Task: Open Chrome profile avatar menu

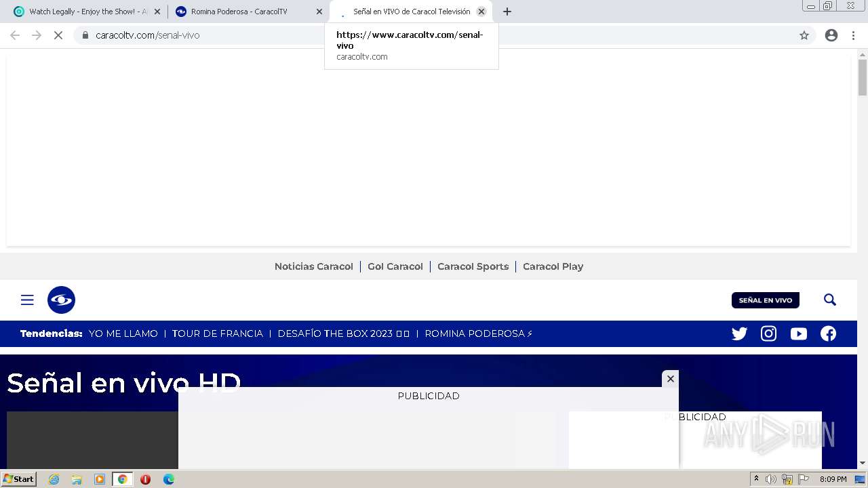Action: pyautogui.click(x=831, y=35)
